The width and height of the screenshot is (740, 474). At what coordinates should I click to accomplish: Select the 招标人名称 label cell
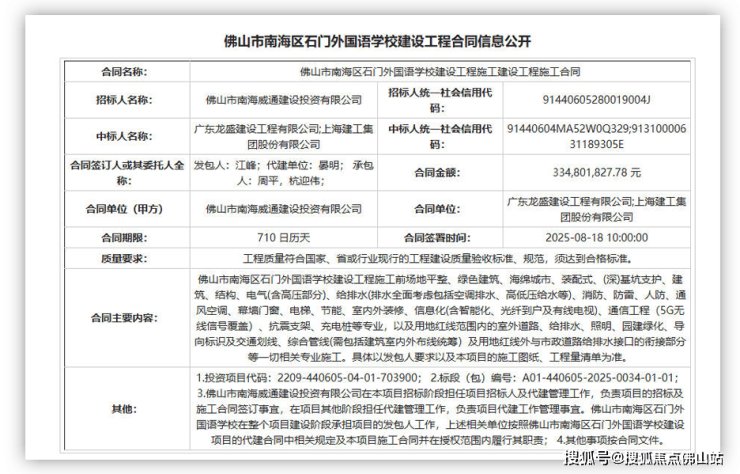[x=127, y=100]
